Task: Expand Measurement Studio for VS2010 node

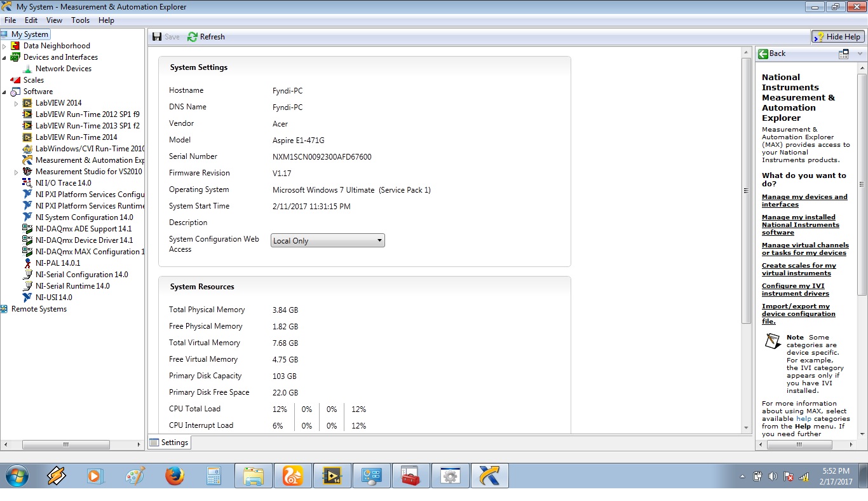Action: 17,172
